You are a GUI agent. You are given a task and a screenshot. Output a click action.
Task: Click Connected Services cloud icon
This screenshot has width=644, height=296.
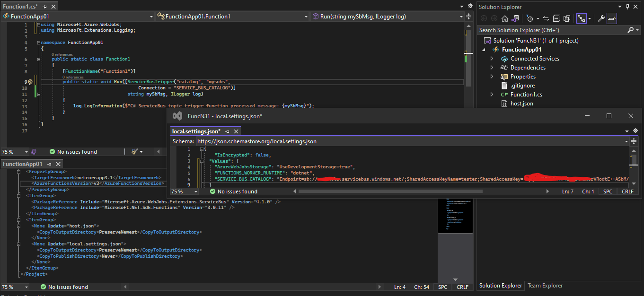pyautogui.click(x=504, y=59)
